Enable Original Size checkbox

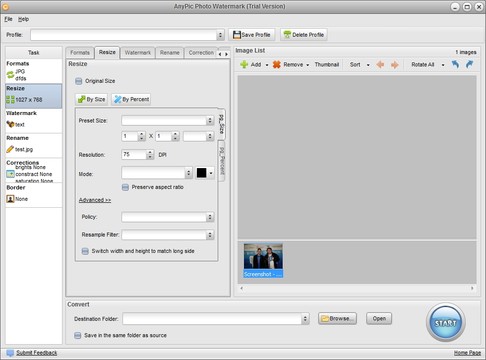pyautogui.click(x=79, y=81)
